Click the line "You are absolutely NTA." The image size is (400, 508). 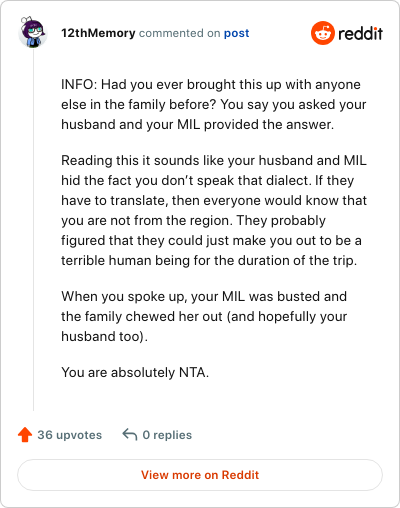point(135,372)
